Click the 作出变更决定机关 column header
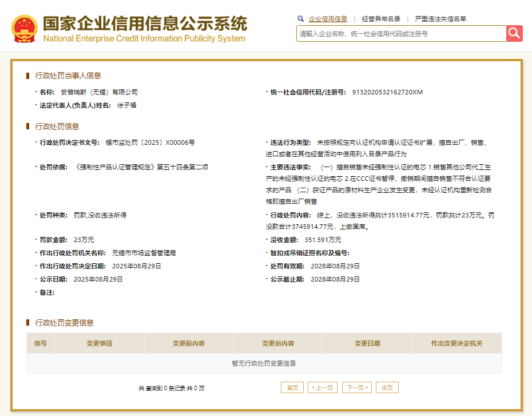The width and height of the screenshot is (532, 416). [x=456, y=343]
